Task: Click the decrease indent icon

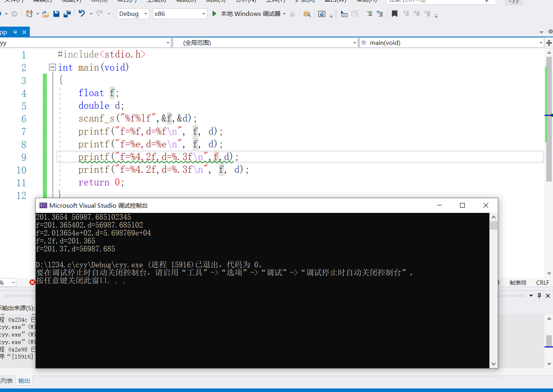Action: point(369,14)
